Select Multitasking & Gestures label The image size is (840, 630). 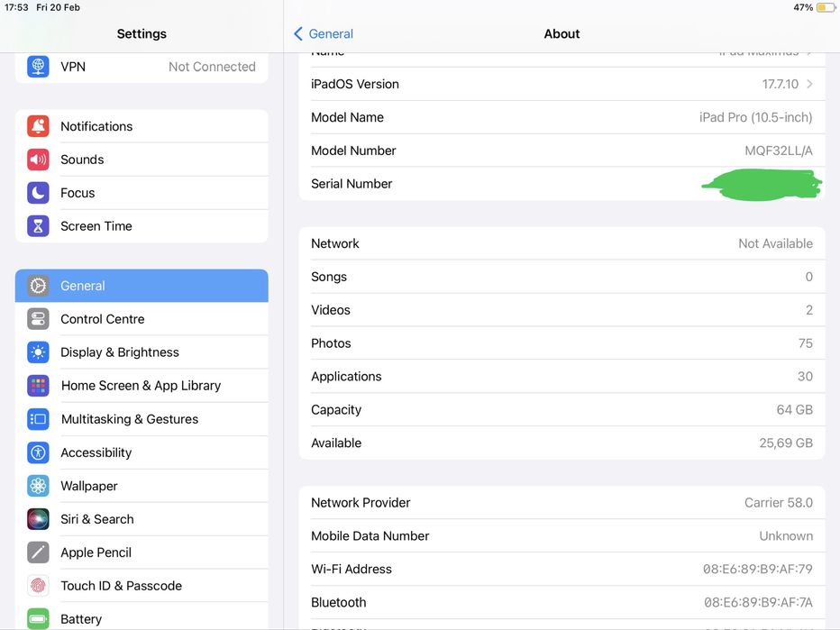coord(130,419)
